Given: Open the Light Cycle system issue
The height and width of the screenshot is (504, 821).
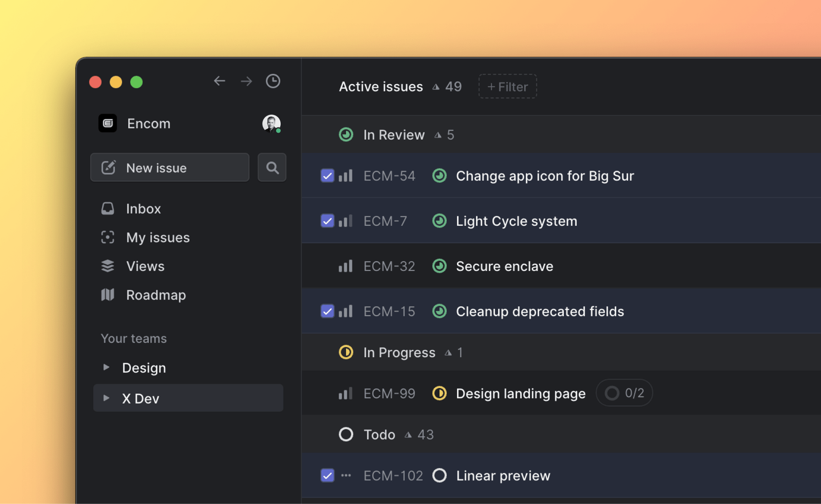Looking at the screenshot, I should pyautogui.click(x=517, y=221).
